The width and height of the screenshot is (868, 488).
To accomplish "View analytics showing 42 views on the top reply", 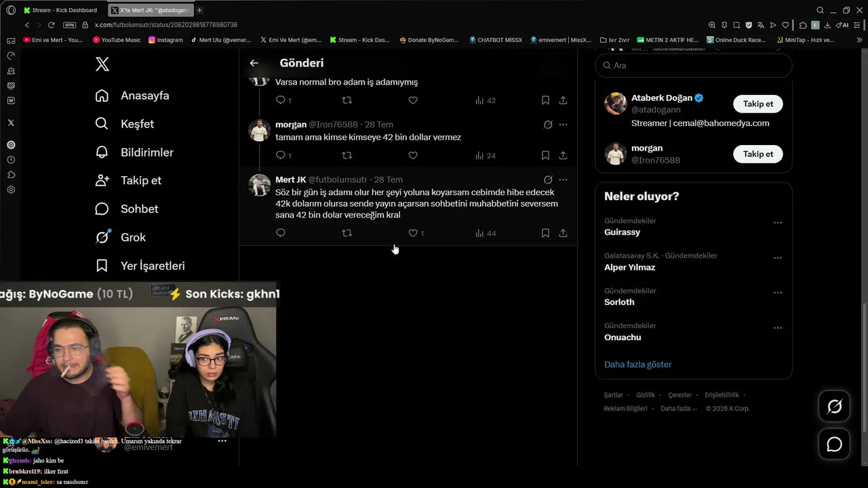I will point(486,100).
